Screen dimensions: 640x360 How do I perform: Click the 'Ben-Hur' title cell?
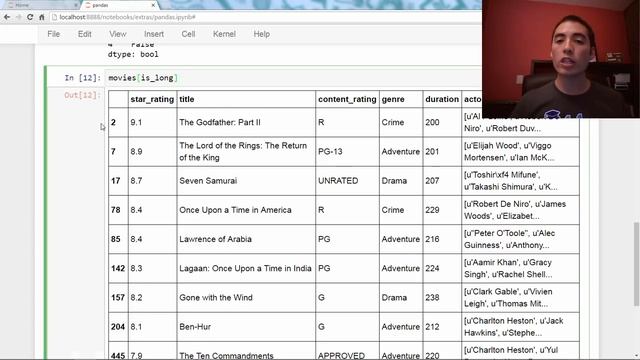(246, 327)
